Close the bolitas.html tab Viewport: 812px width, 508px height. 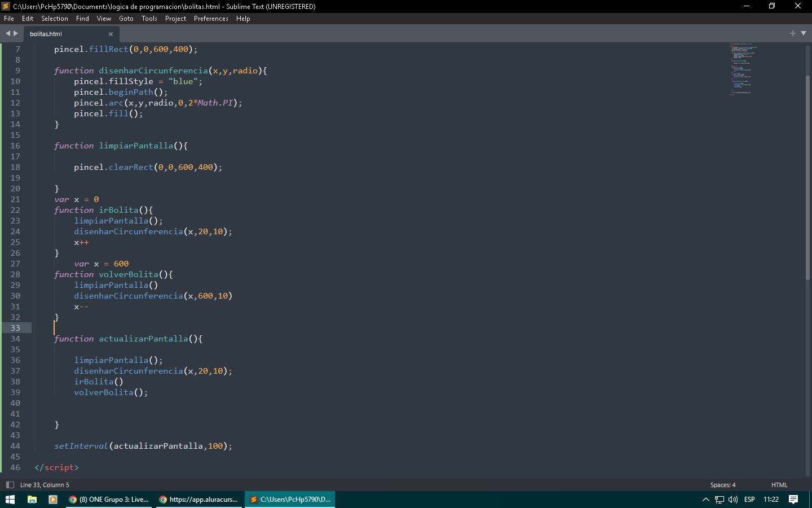tap(111, 34)
